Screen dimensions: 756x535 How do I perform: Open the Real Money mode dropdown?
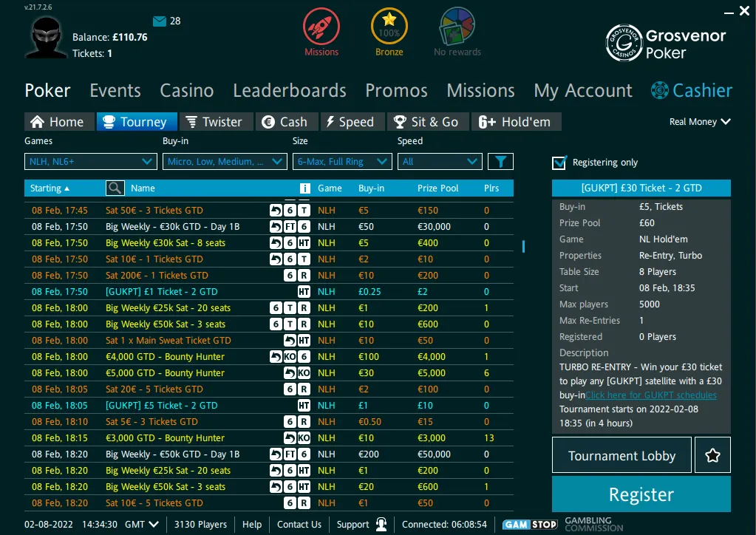pos(699,122)
